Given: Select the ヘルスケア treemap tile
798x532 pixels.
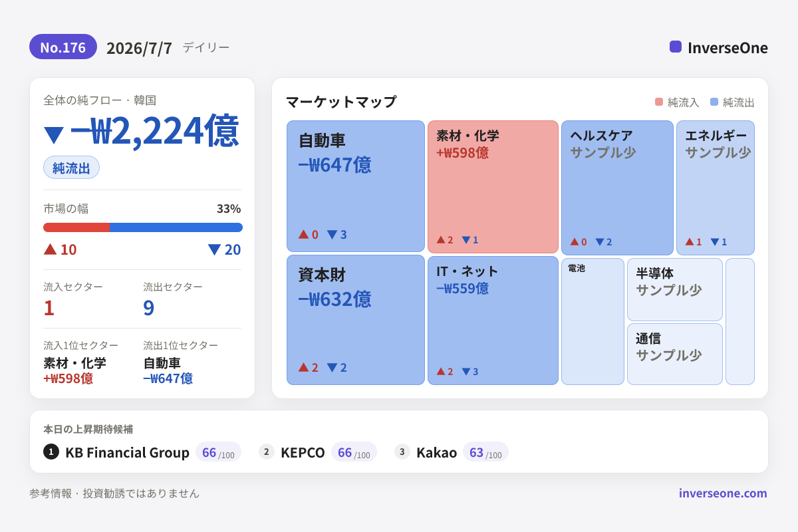Looking at the screenshot, I should tap(617, 188).
